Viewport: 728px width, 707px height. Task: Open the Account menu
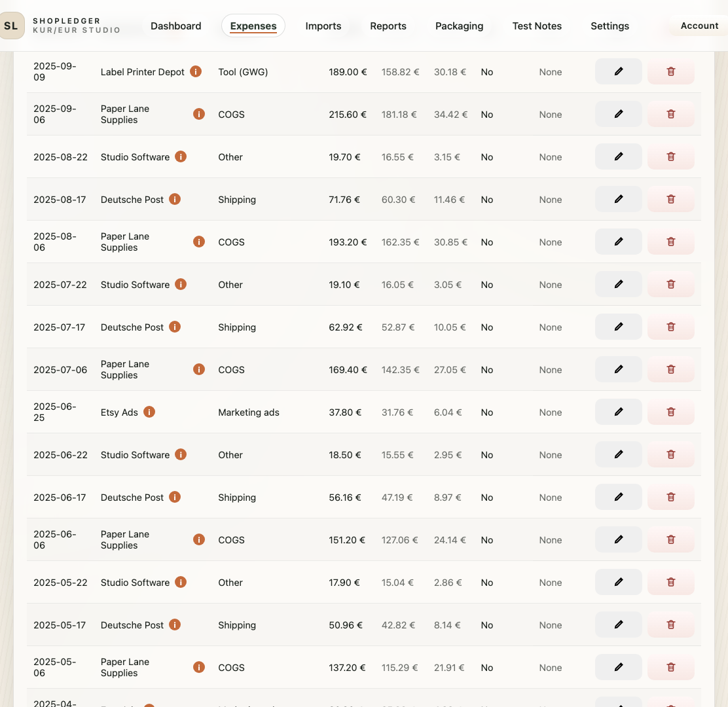pos(699,26)
